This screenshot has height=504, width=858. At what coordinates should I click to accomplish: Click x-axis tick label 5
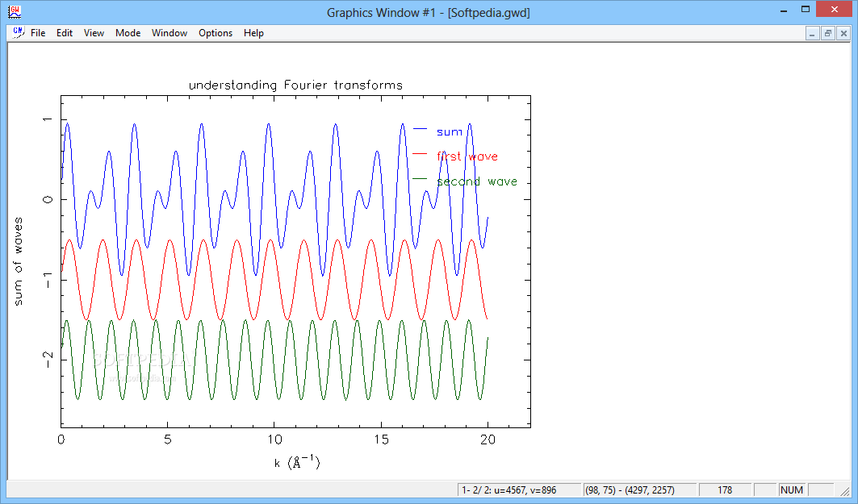pyautogui.click(x=167, y=439)
